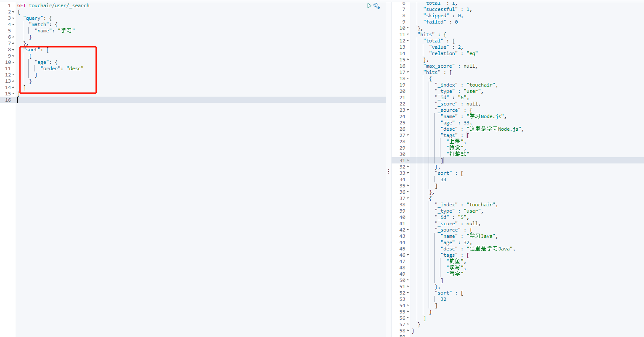Click the "desc" : "这里是学习Java" line
The width and height of the screenshot is (644, 337).
(478, 249)
